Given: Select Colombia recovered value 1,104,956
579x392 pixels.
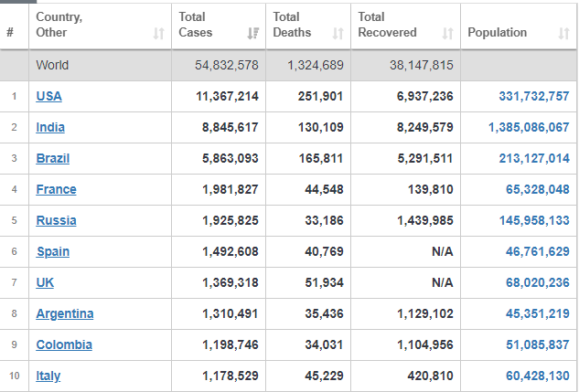Looking at the screenshot, I should pos(424,344).
